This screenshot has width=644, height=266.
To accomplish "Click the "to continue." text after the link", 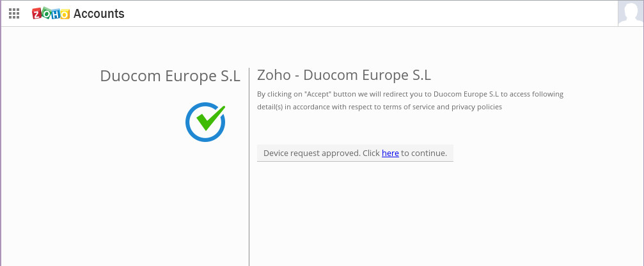I will tap(424, 153).
